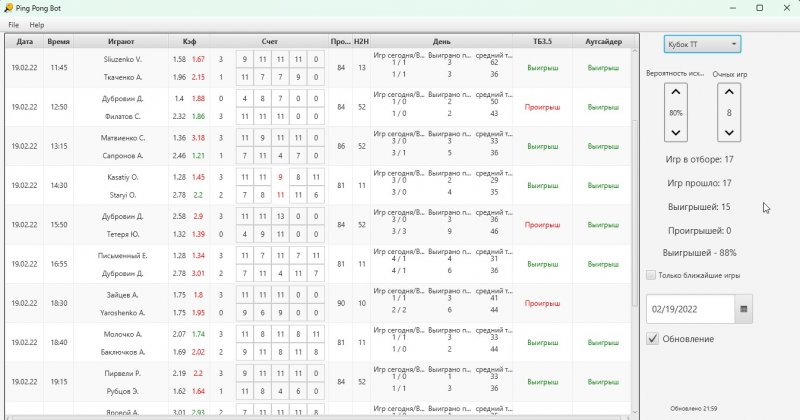Decrease the head-to-head games count
Viewport: 800px width, 420px height.
(x=729, y=132)
